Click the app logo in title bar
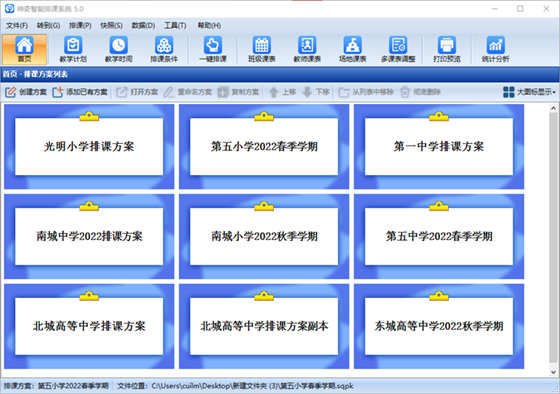 click(x=9, y=8)
